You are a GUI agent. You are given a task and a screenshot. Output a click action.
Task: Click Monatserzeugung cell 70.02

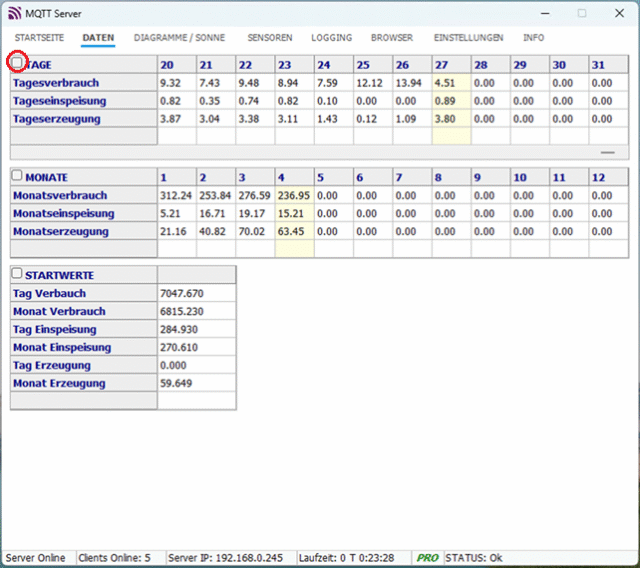point(255,231)
